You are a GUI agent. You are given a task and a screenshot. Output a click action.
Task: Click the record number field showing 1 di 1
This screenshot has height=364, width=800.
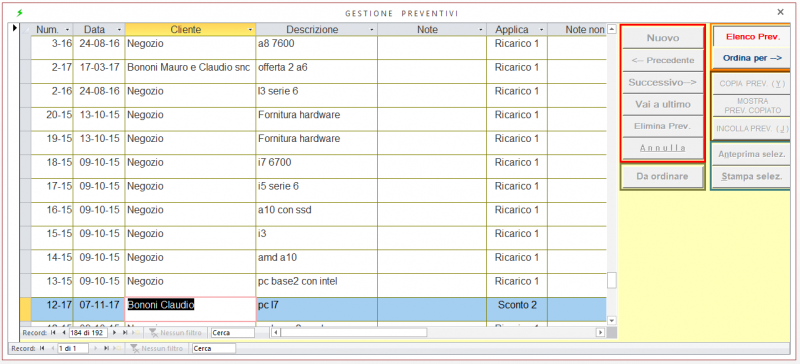[73, 349]
